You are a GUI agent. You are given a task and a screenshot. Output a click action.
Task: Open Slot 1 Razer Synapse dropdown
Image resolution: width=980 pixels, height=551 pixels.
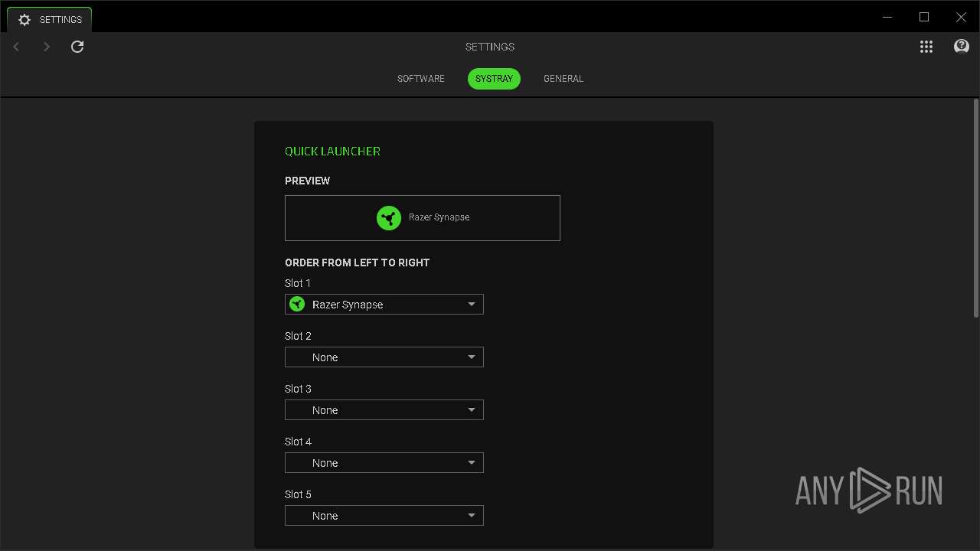pyautogui.click(x=384, y=305)
